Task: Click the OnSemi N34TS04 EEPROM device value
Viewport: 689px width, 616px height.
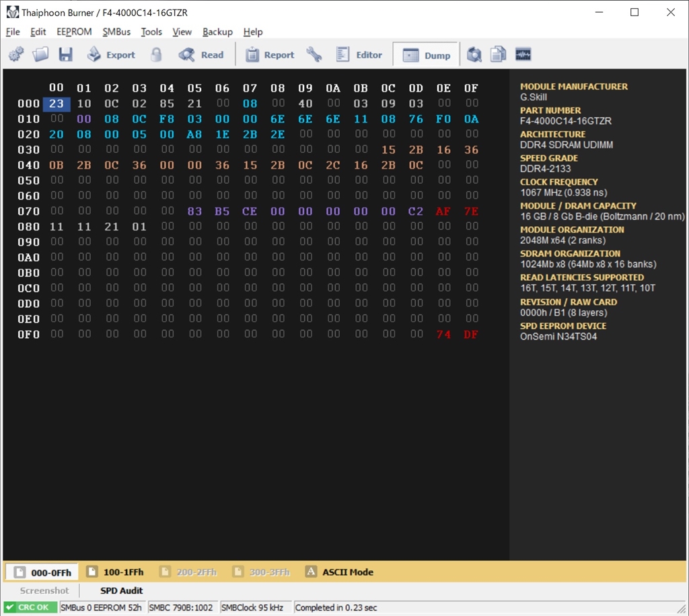Action: pyautogui.click(x=558, y=337)
